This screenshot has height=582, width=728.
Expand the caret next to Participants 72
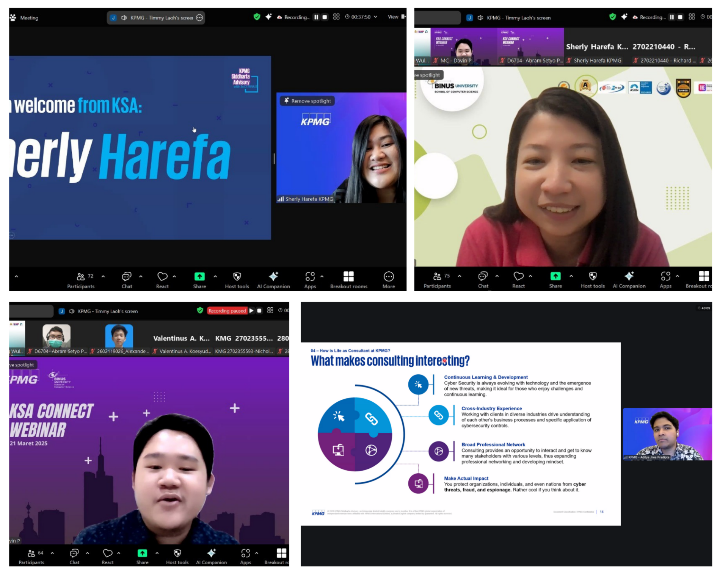pos(103,276)
